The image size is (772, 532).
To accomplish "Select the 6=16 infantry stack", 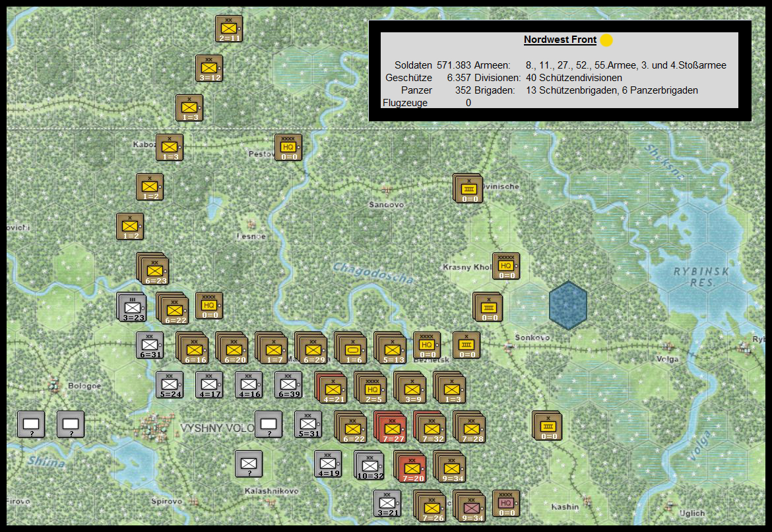I will click(193, 349).
